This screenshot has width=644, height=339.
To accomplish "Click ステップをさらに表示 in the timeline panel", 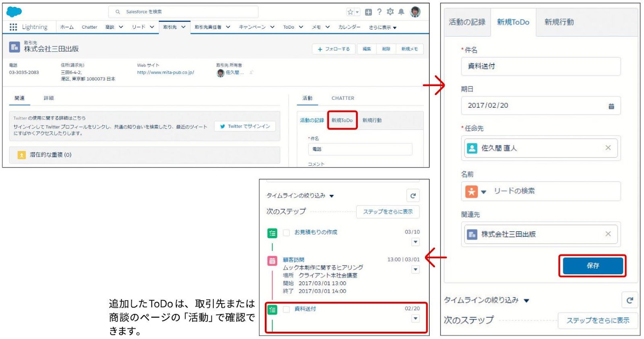I will (388, 212).
